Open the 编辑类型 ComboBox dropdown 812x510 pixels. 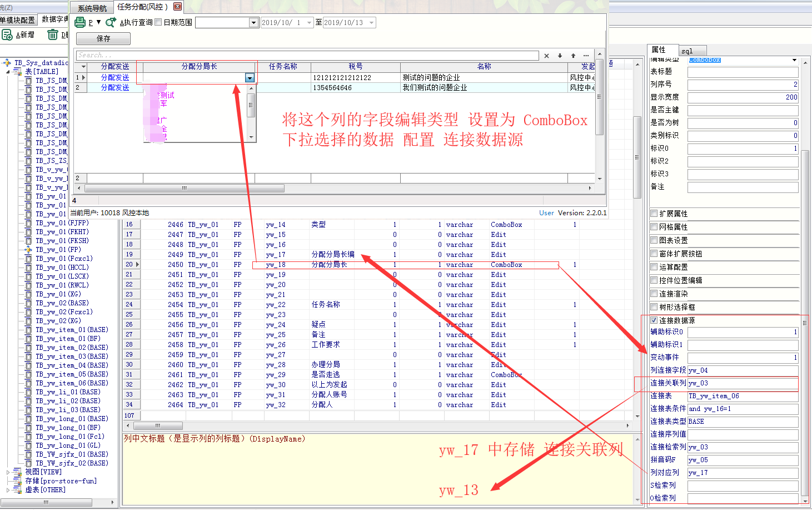(x=794, y=60)
